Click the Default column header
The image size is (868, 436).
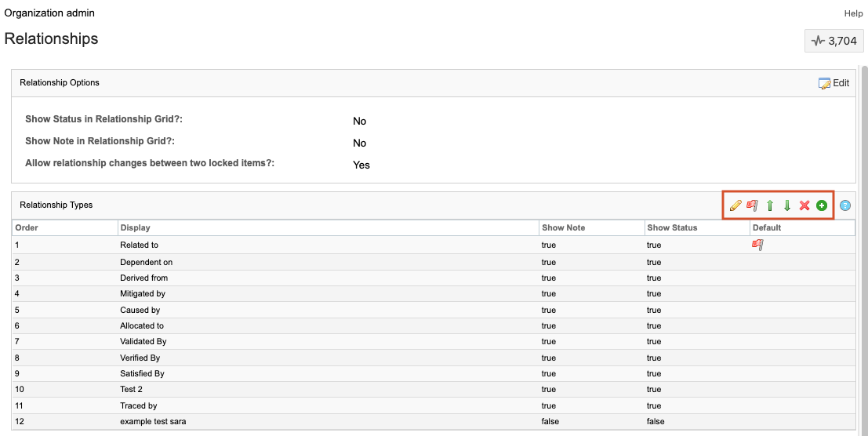[802, 227]
